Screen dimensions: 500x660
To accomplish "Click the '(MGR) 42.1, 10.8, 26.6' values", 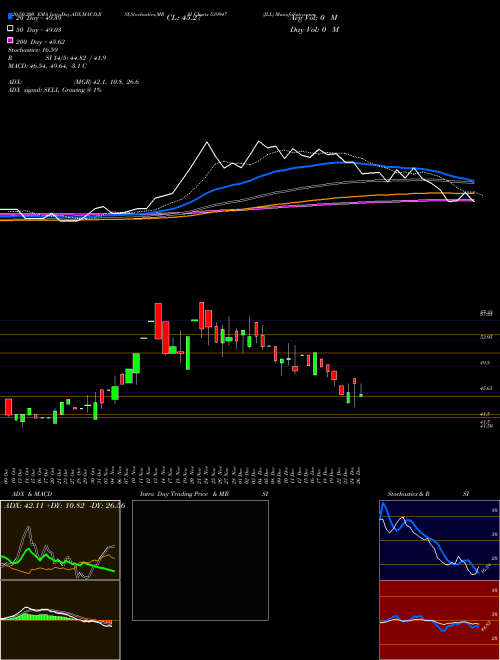I will pyautogui.click(x=106, y=82).
